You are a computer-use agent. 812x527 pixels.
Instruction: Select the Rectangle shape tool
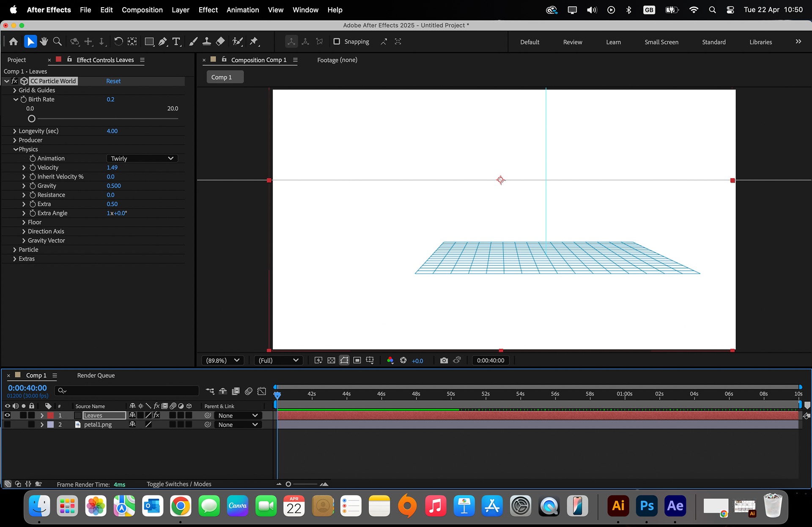pyautogui.click(x=149, y=41)
